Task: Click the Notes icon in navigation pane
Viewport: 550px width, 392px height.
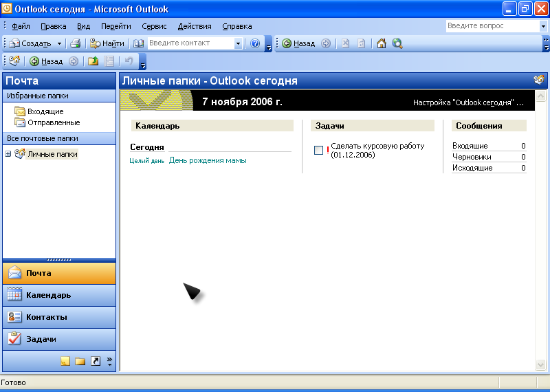Action: click(65, 361)
